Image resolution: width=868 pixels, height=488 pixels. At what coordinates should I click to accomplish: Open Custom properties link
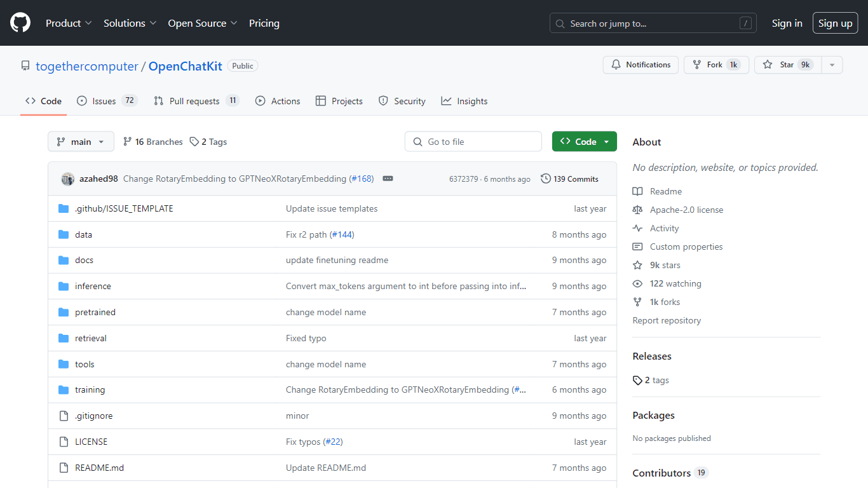678,247
